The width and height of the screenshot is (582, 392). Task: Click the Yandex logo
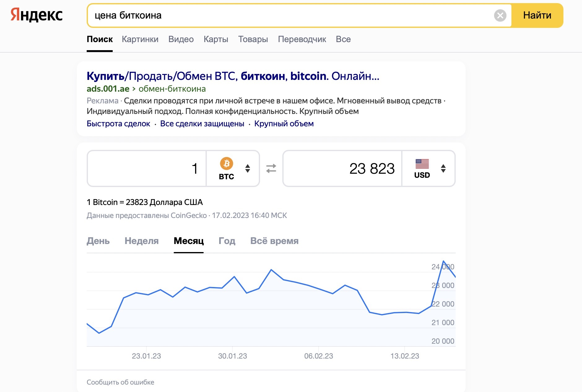37,15
